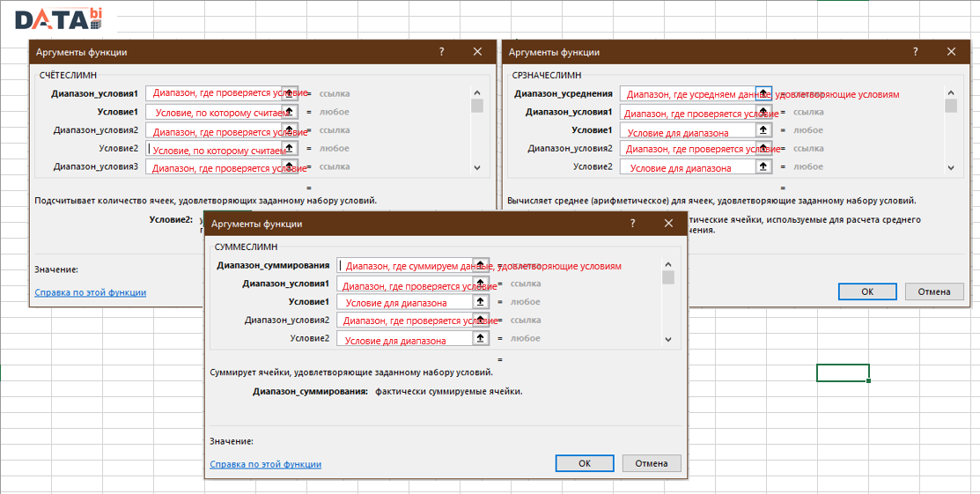Confirm with OK in the СУММЕСЛИМН dialog
This screenshot has width=980, height=494.
point(585,463)
